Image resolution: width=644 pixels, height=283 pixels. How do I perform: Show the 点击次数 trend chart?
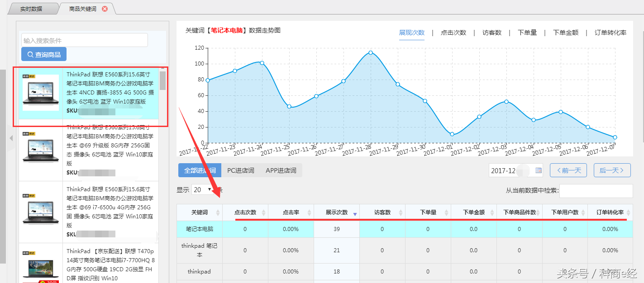point(453,33)
